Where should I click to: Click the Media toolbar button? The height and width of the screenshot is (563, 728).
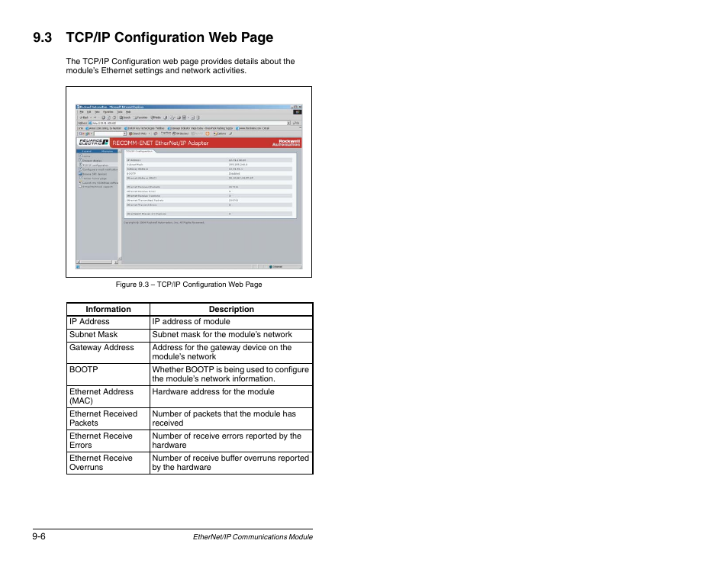point(156,117)
